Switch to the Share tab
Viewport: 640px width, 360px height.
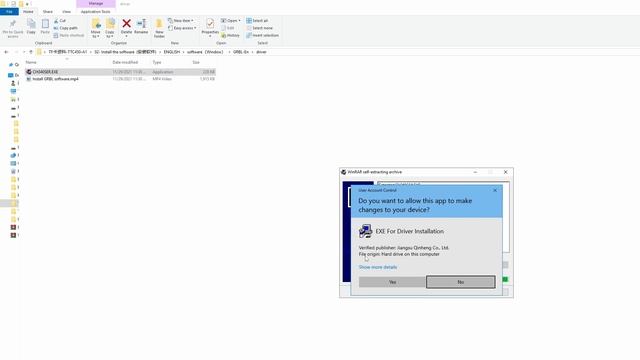(48, 11)
